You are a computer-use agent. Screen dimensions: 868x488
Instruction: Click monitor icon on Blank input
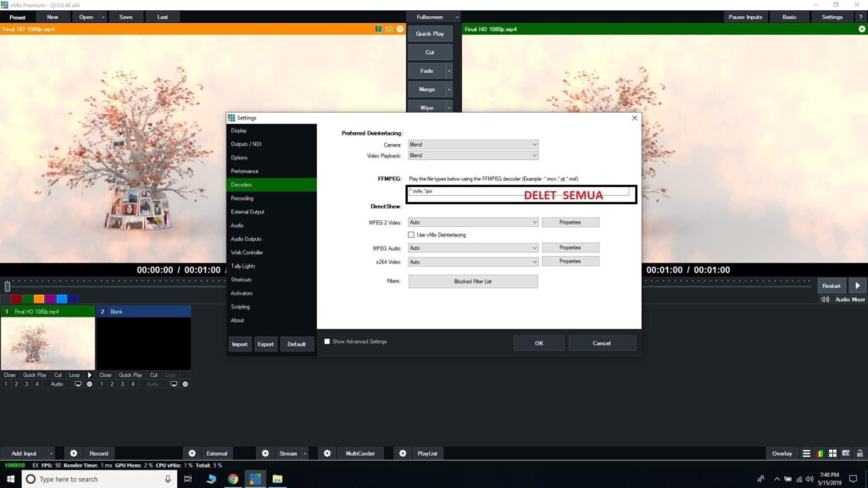pyautogui.click(x=174, y=384)
